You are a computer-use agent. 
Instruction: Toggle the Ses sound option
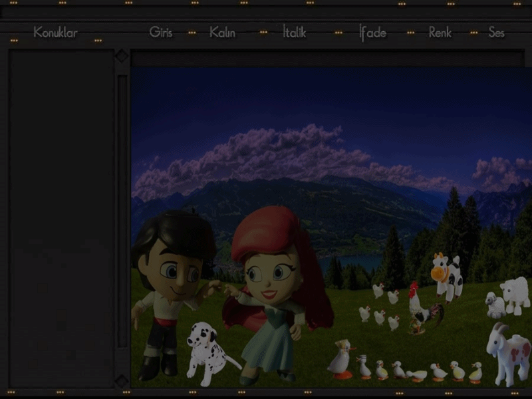tap(496, 33)
